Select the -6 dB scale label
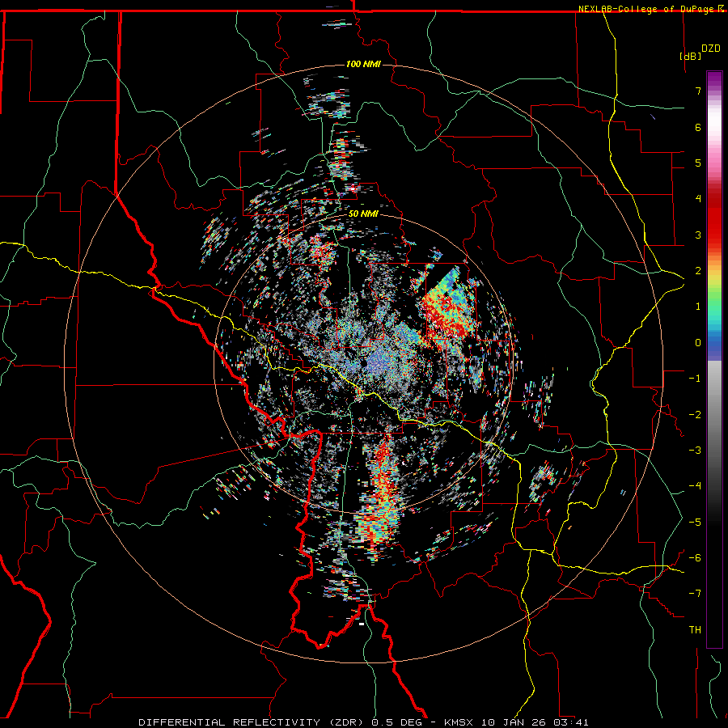 coord(695,558)
